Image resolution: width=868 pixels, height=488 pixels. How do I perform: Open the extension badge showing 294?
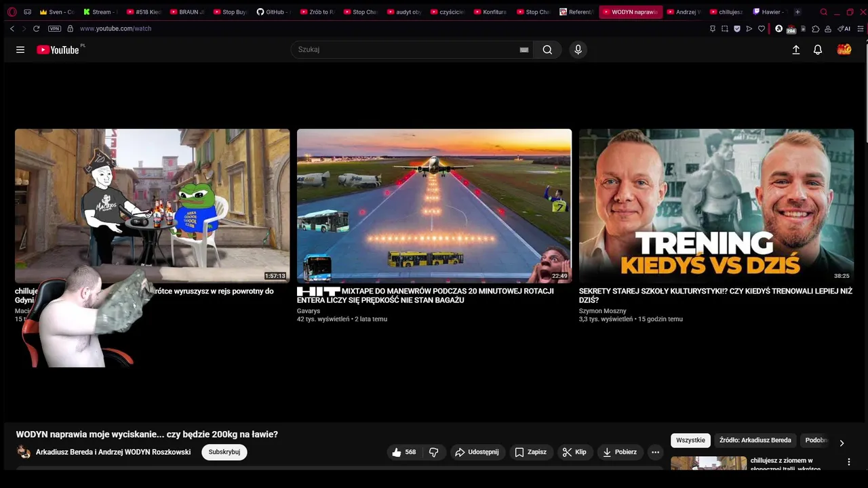[x=791, y=30]
